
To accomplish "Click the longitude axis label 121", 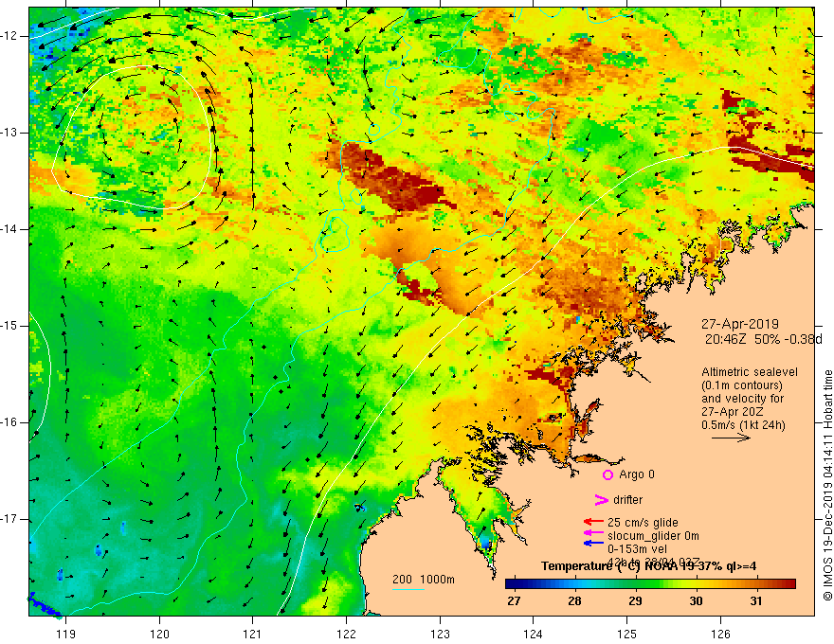I will click(253, 634).
